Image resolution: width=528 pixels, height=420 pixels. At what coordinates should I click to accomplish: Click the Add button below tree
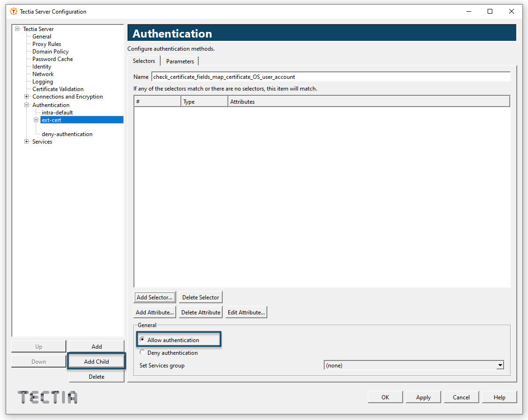click(x=97, y=346)
